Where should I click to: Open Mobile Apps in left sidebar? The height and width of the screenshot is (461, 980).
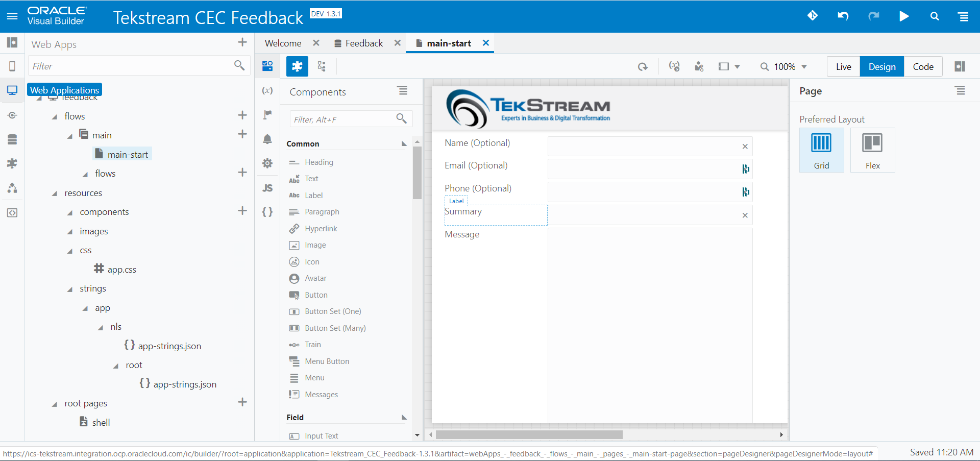coord(12,66)
